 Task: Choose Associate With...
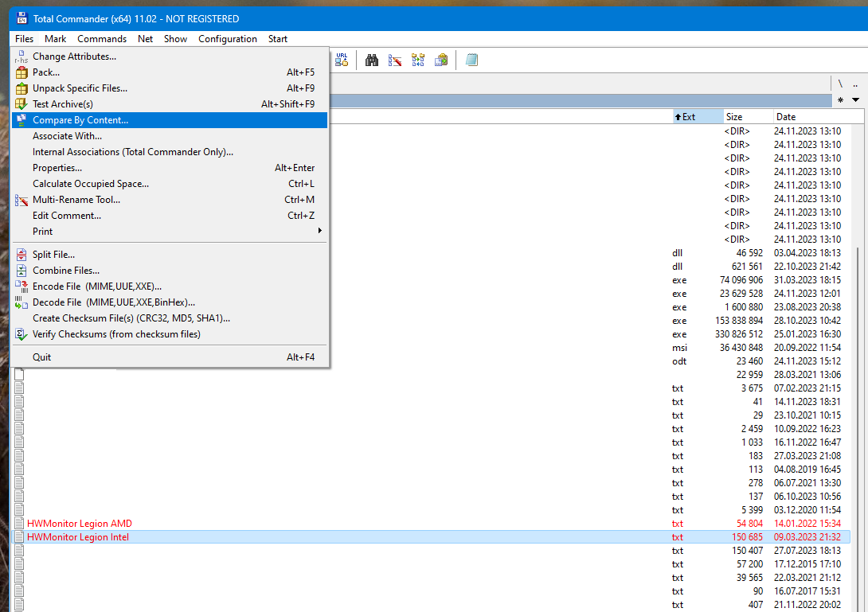click(x=170, y=135)
